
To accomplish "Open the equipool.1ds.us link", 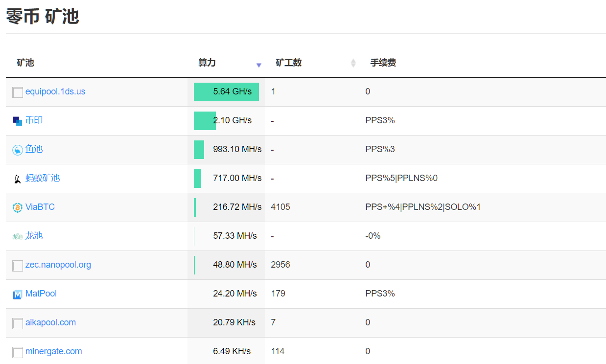I will pos(55,91).
